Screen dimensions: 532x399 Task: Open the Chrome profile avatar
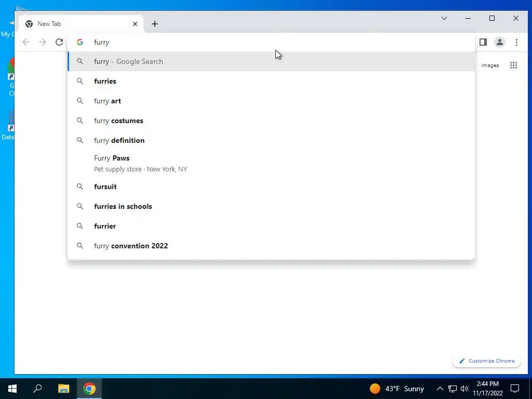click(x=500, y=42)
